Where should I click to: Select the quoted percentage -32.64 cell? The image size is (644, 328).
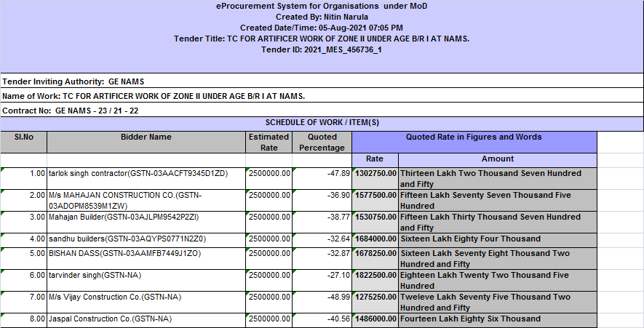pyautogui.click(x=322, y=240)
